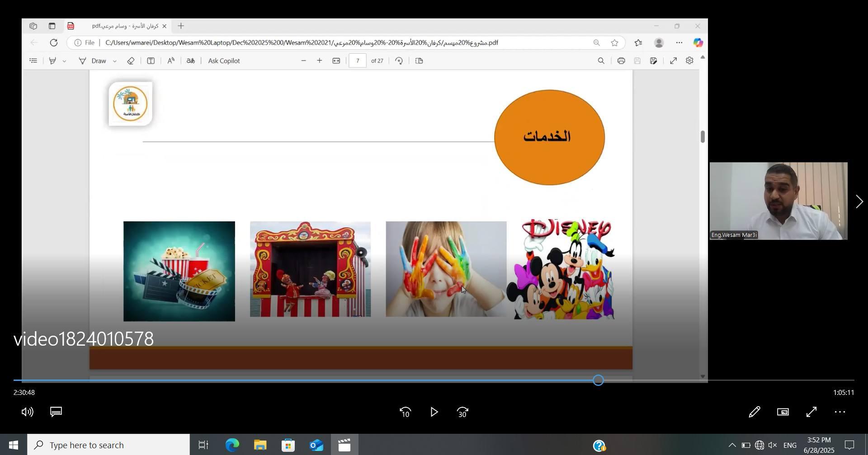868x455 pixels.
Task: Switch to mini view mode
Action: click(x=783, y=412)
